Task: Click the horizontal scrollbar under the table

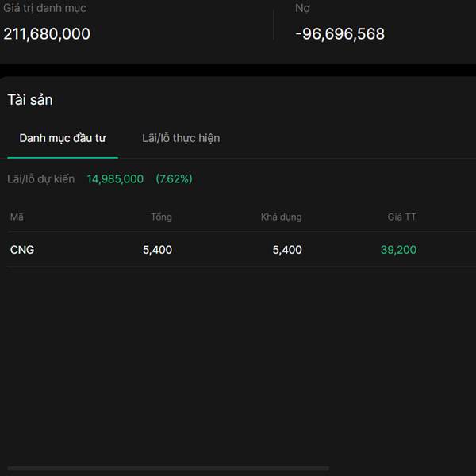Action: point(165,469)
